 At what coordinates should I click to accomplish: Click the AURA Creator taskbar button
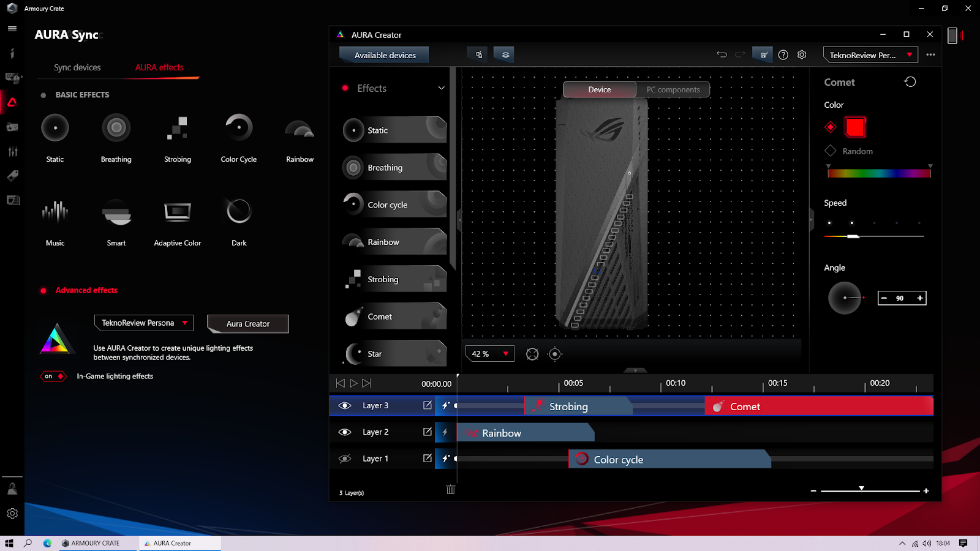click(x=179, y=543)
